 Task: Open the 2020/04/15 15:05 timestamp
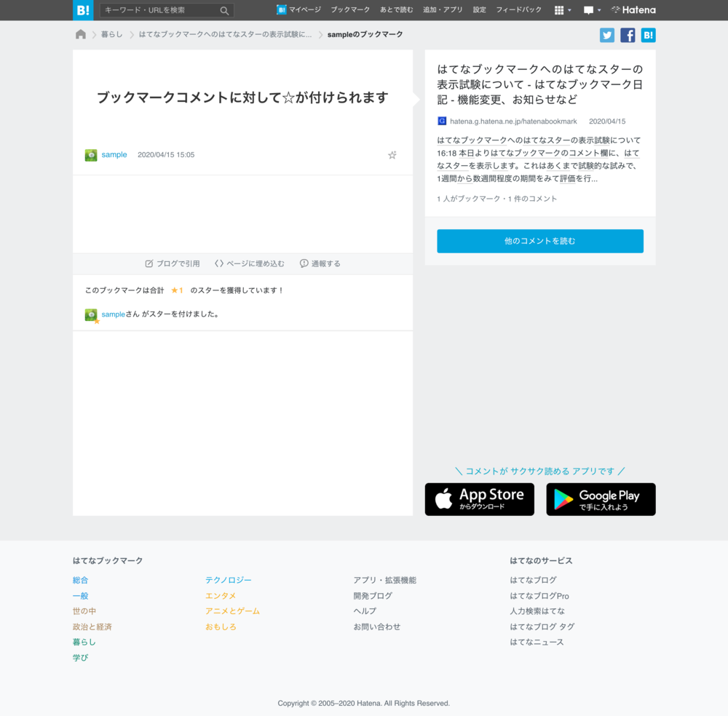(166, 154)
